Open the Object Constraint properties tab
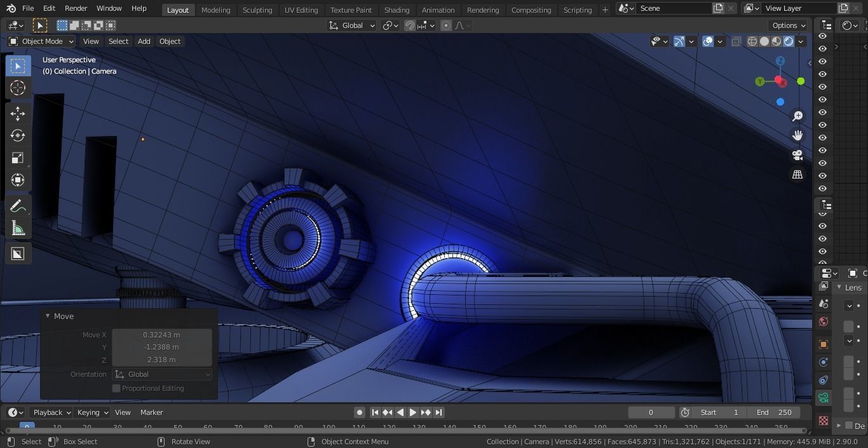The width and height of the screenshot is (868, 448). pyautogui.click(x=824, y=380)
